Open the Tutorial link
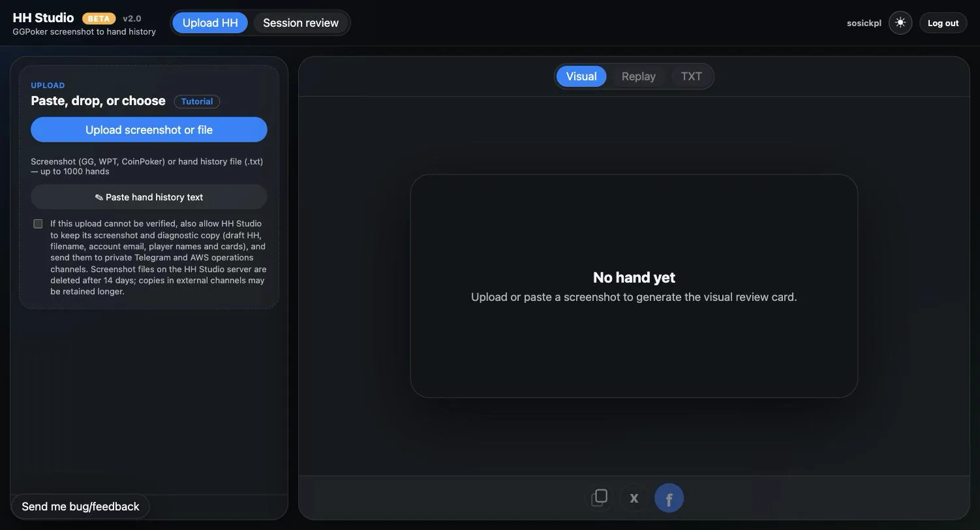Screen dimensions: 980x530 pyautogui.click(x=197, y=102)
